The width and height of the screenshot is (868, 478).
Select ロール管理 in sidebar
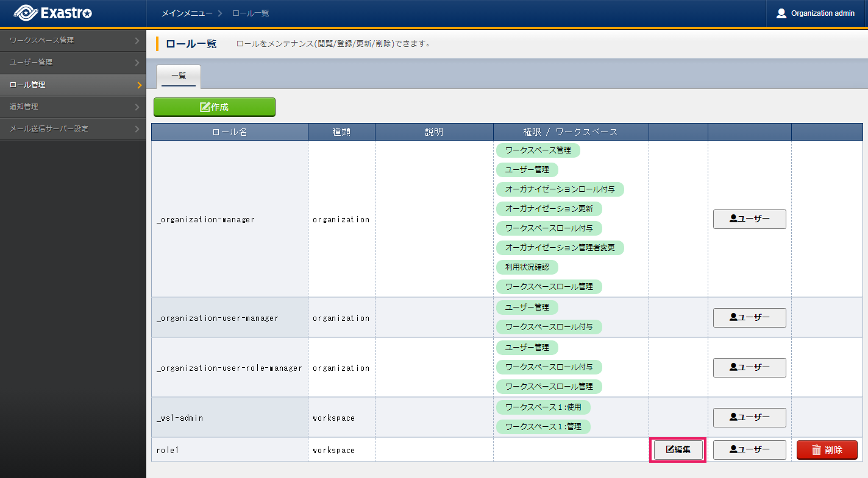[73, 85]
